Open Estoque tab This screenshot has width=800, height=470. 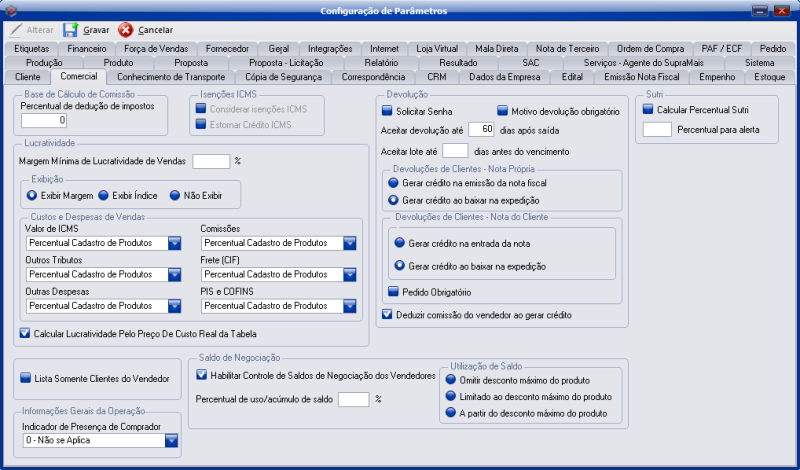[769, 77]
